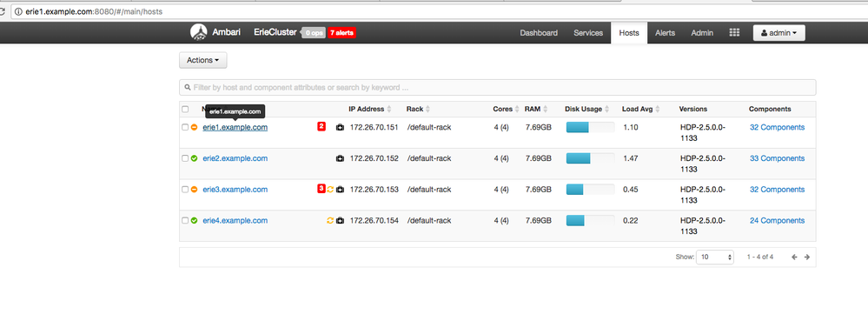868x328 pixels.
Task: Click the Versions column header
Action: coord(693,109)
